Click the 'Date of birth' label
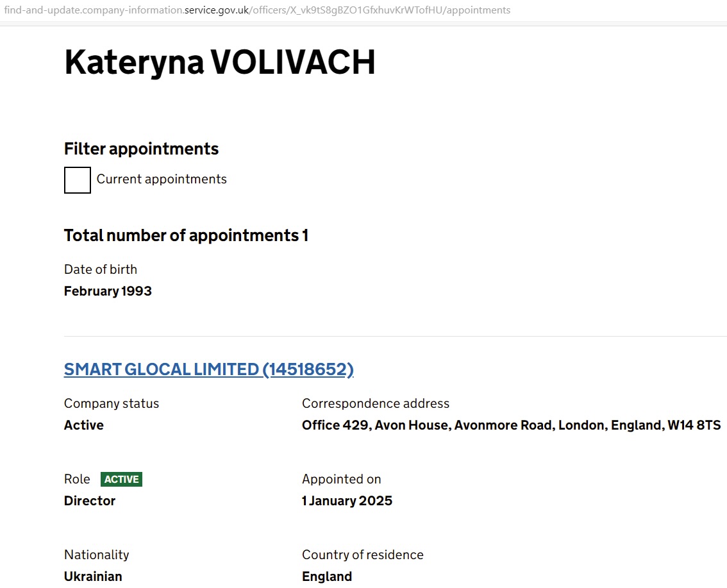 coord(101,269)
